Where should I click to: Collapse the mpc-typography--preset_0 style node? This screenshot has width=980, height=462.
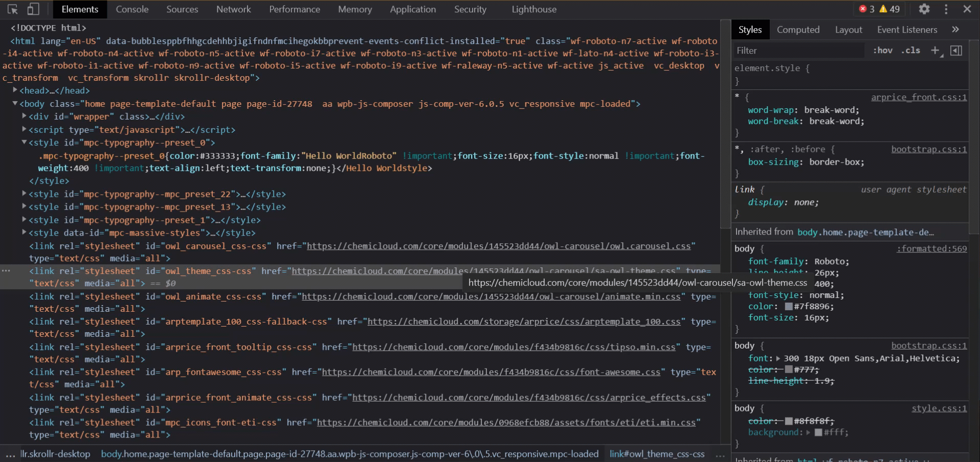pos(24,143)
